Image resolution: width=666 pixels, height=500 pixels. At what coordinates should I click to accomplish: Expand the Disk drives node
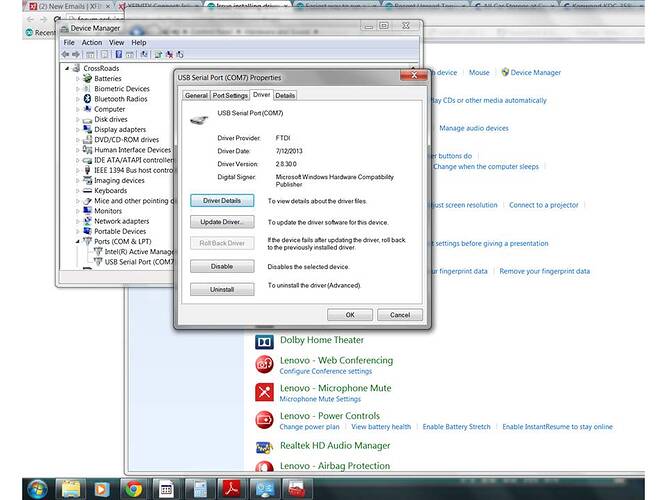(x=78, y=119)
